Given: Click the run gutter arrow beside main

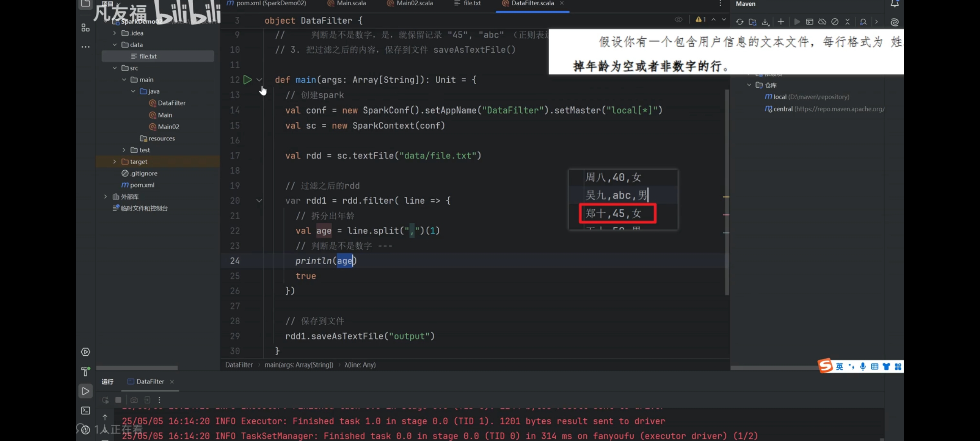Looking at the screenshot, I should 247,80.
